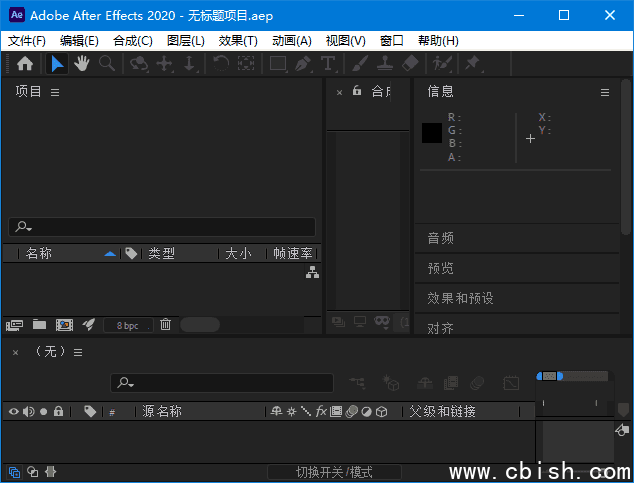Select the Pen tool
Viewport: 634px width, 483px height.
pyautogui.click(x=303, y=63)
